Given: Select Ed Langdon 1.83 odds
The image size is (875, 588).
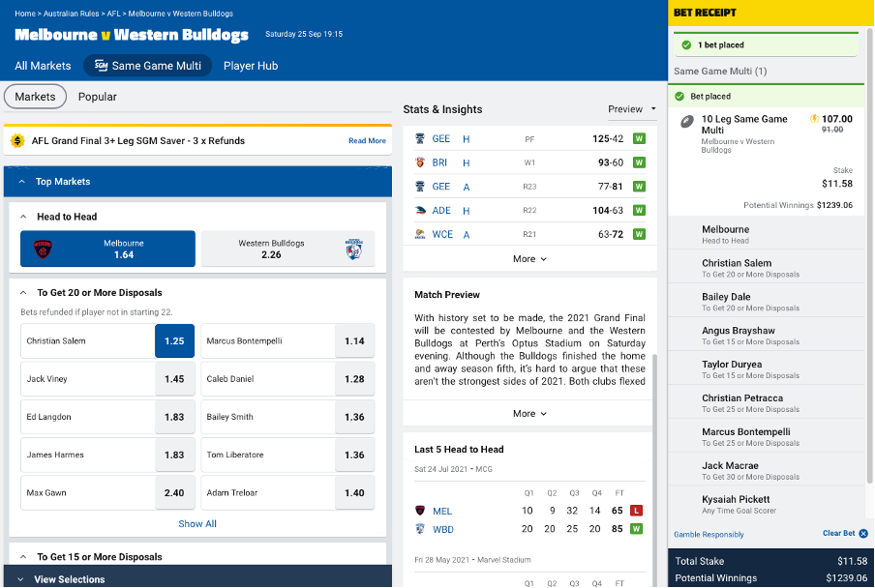Looking at the screenshot, I should [x=174, y=417].
